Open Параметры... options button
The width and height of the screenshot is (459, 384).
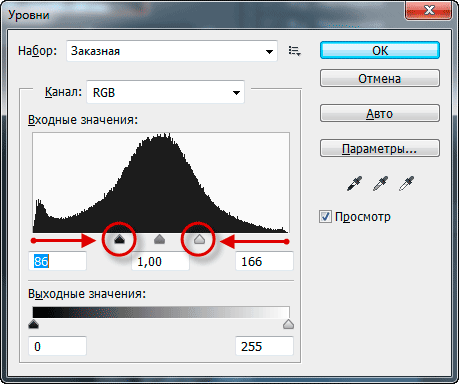(380, 148)
